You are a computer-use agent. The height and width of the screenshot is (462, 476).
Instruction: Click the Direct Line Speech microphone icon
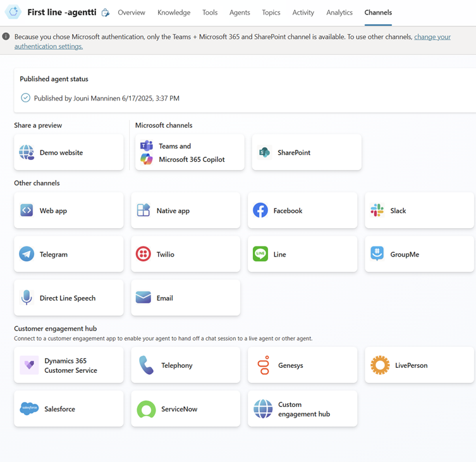pos(27,298)
